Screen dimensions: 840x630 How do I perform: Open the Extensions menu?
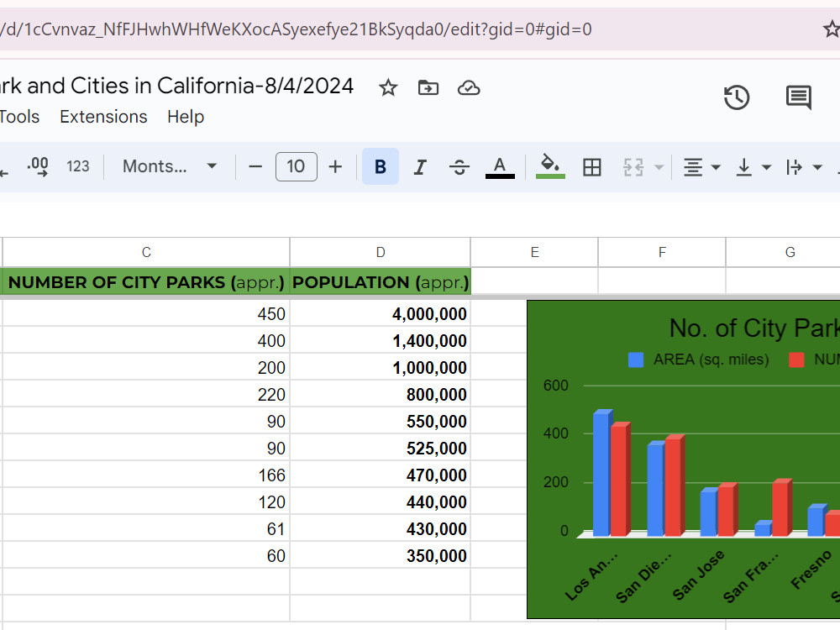[103, 116]
